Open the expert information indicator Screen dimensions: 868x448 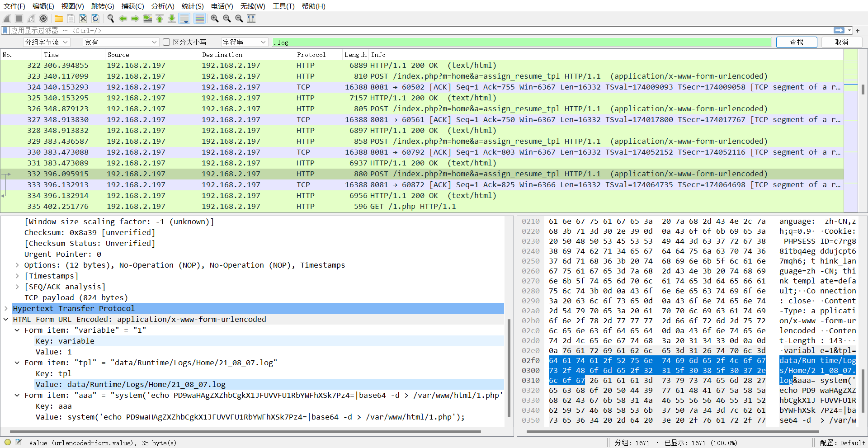(7, 443)
